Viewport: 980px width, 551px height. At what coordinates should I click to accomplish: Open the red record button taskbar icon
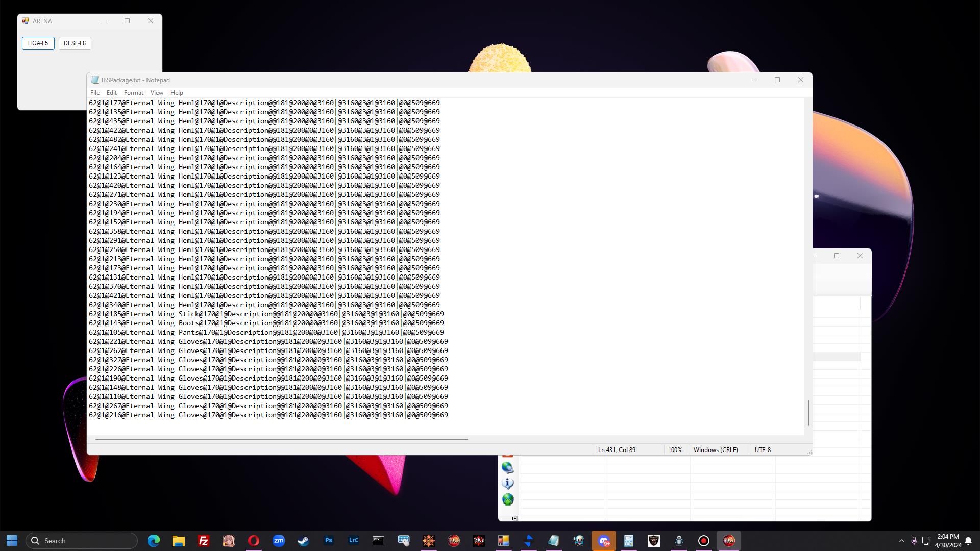click(x=704, y=541)
